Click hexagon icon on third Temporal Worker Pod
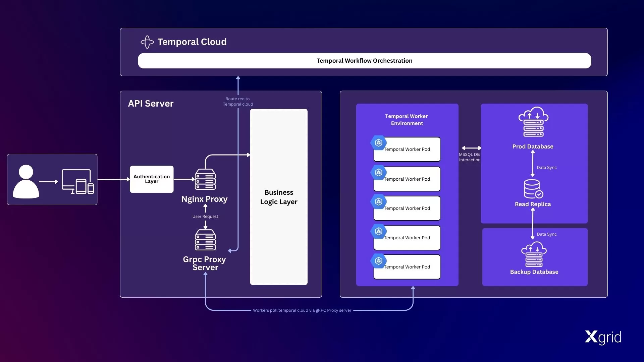 (x=379, y=201)
